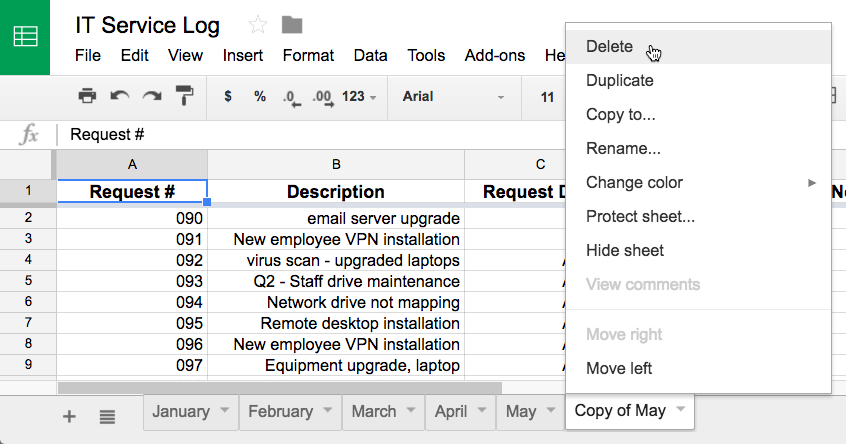846x444 pixels.
Task: Format cells as currency with dollar icon
Action: [x=228, y=97]
